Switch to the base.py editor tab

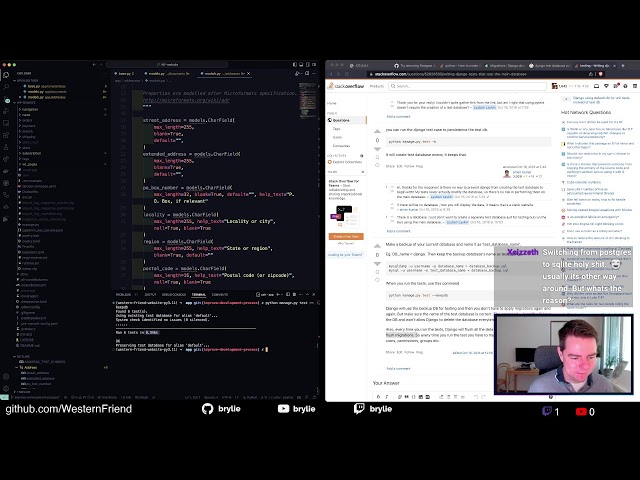pos(126,74)
